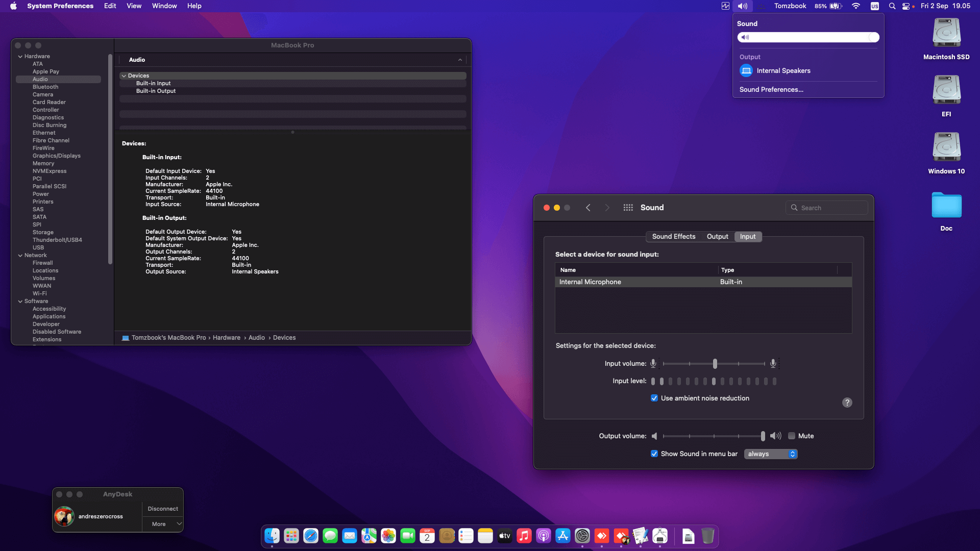
Task: Click the Wi-Fi icon in menu bar
Action: (856, 6)
